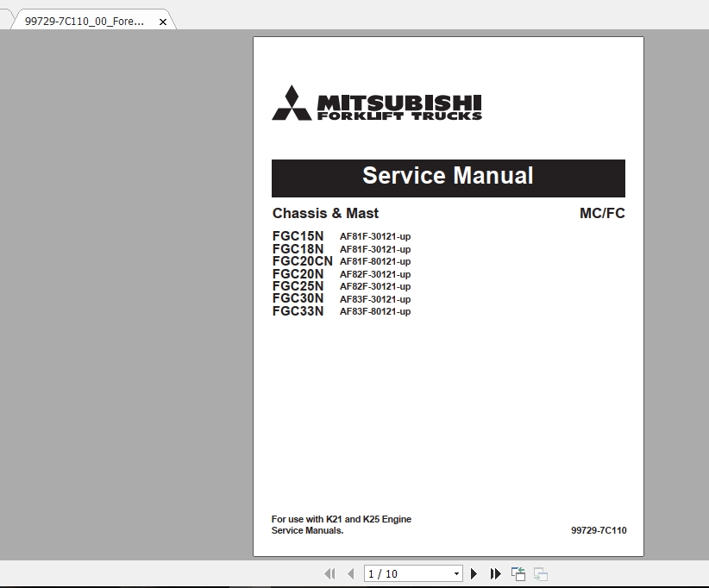Open the page navigation combo box

(x=413, y=572)
